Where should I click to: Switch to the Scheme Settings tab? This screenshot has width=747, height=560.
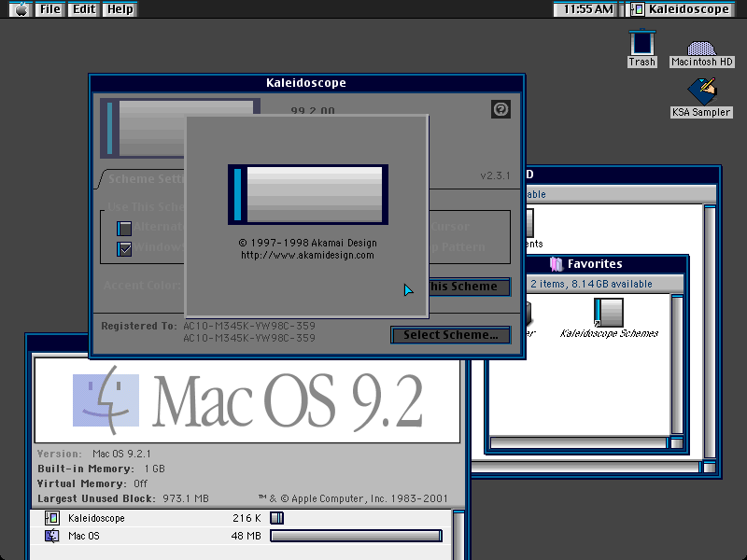click(x=146, y=179)
